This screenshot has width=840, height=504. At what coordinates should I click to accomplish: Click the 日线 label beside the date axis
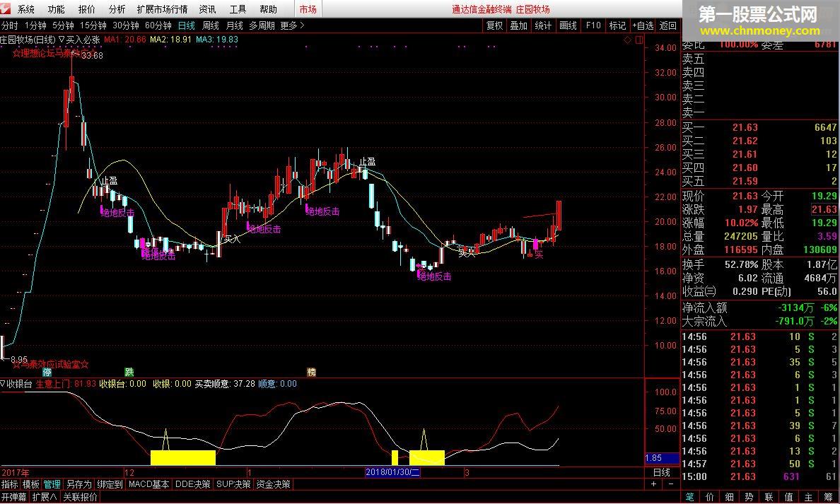662,472
